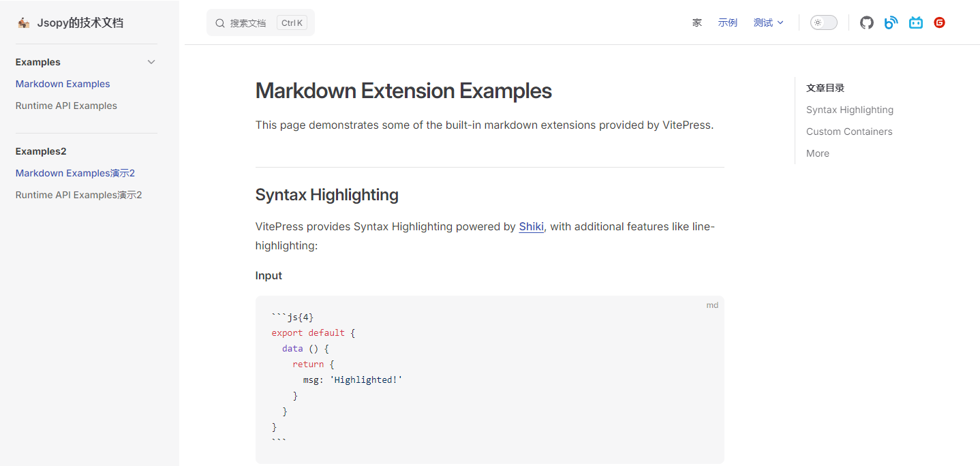The width and height of the screenshot is (980, 466).
Task: Open Runtime API Examples演示2 sidebar link
Action: tap(78, 195)
